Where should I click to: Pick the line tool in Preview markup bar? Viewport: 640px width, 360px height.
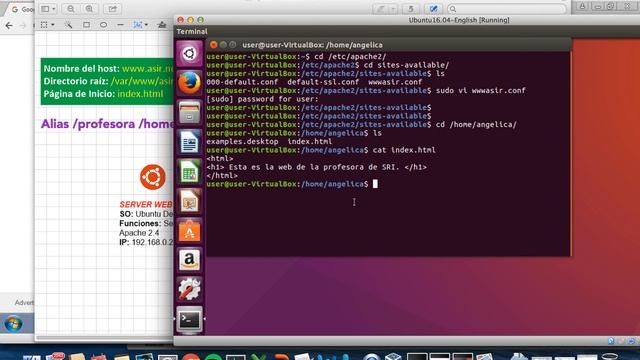pos(120,25)
